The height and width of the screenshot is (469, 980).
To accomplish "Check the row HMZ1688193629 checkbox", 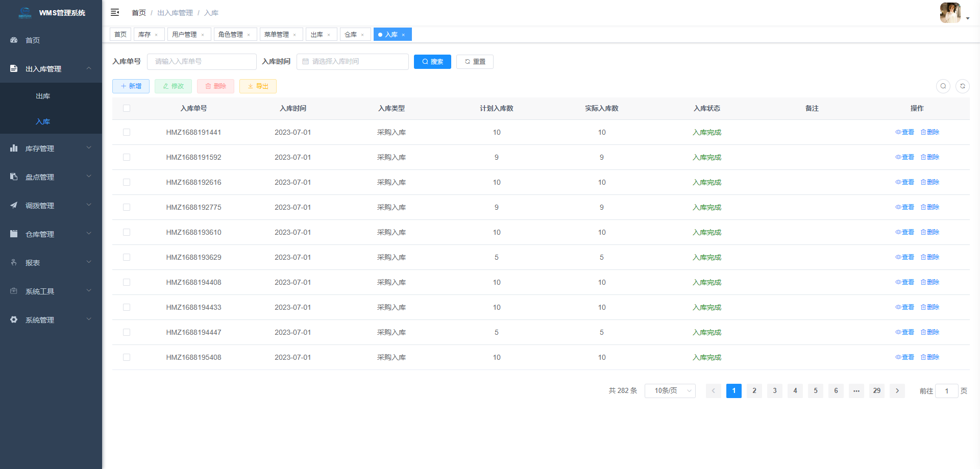I will point(127,257).
